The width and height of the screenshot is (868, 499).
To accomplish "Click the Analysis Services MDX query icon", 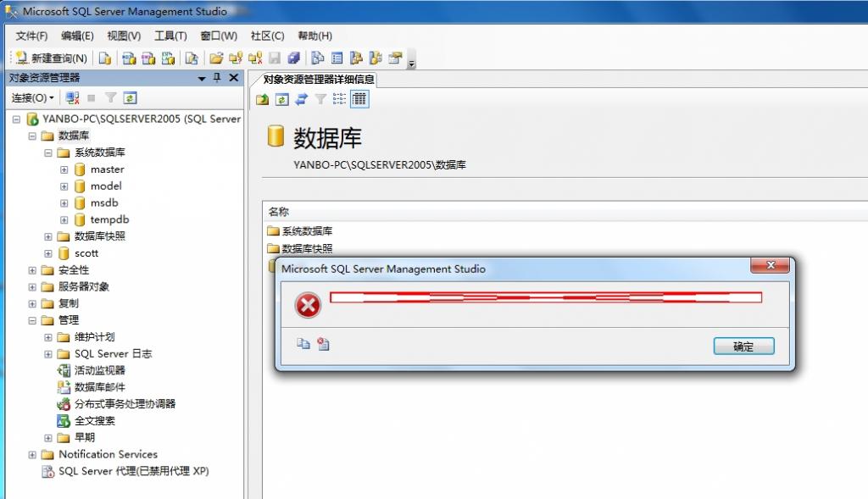I will (130, 58).
